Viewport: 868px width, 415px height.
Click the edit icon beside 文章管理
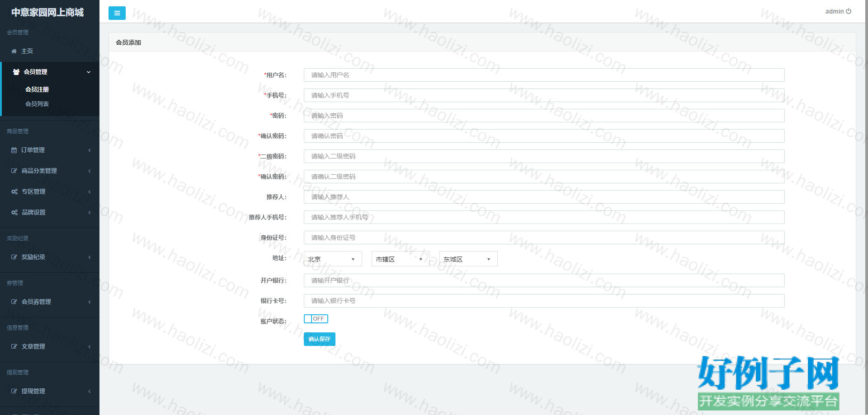pyautogui.click(x=14, y=346)
